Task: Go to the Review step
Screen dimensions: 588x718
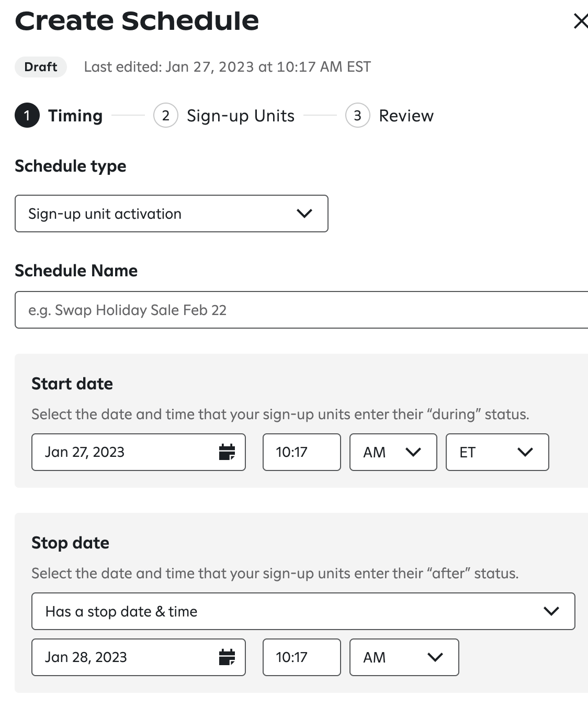Action: [406, 116]
